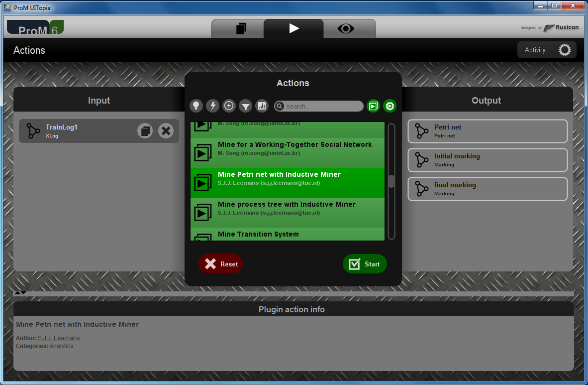Click the green round gear play filter icon
This screenshot has height=385, width=588.
[390, 106]
